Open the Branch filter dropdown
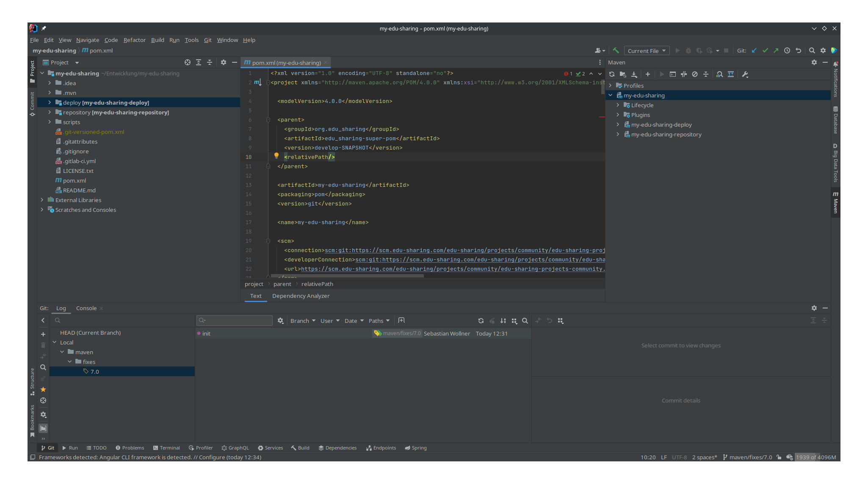The image size is (868, 494). pos(303,321)
